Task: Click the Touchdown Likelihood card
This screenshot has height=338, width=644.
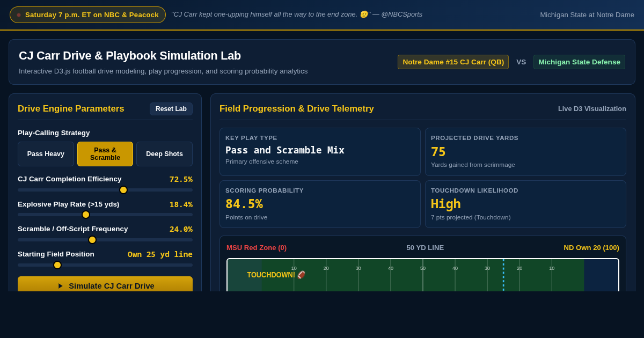Action: (x=525, y=204)
